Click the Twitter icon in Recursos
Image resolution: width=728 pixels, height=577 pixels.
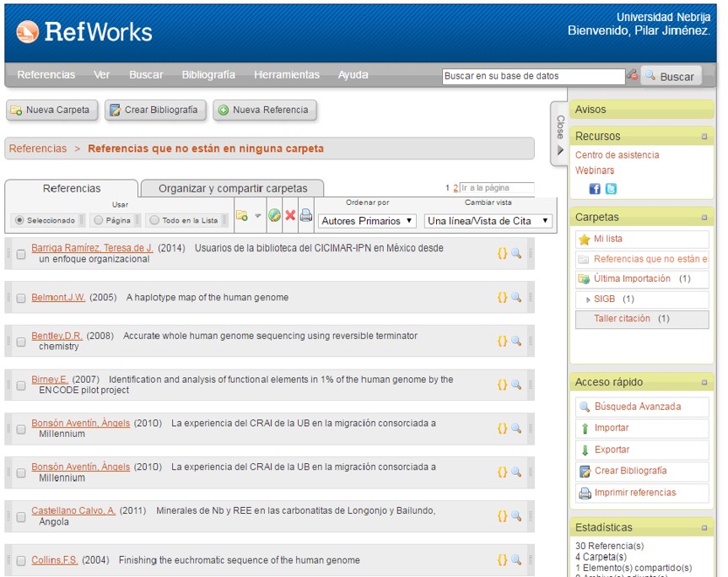611,189
